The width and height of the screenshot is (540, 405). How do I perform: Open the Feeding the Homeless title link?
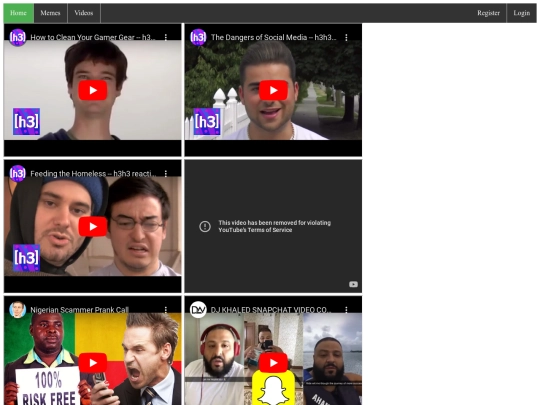click(x=93, y=174)
